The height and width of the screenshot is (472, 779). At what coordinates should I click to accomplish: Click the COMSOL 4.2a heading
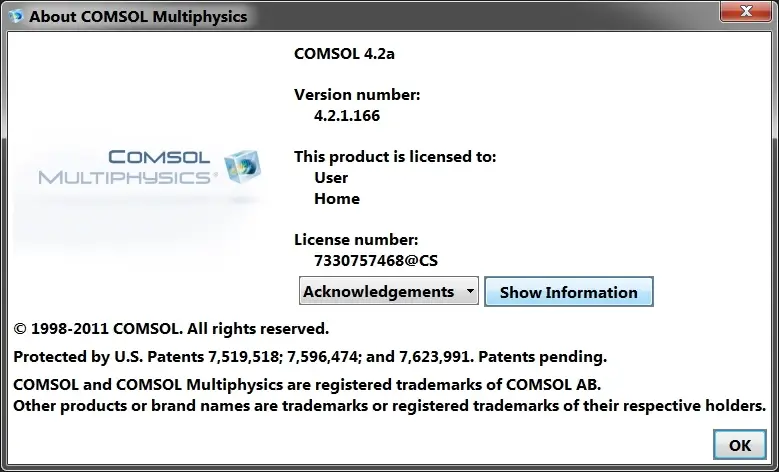click(344, 53)
